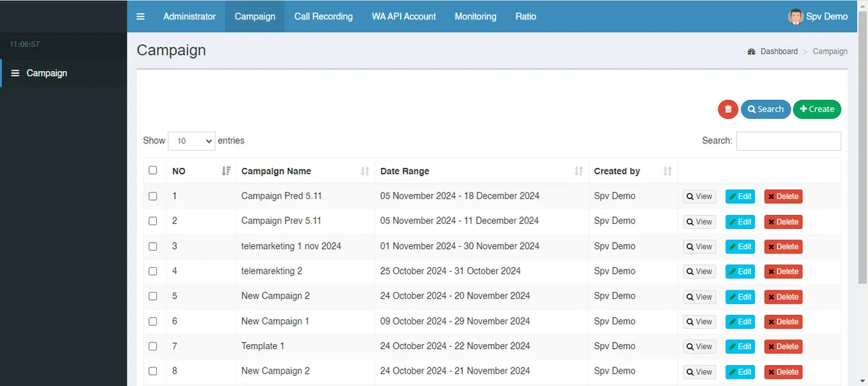View Campaign Pred 5.11 details

click(699, 196)
